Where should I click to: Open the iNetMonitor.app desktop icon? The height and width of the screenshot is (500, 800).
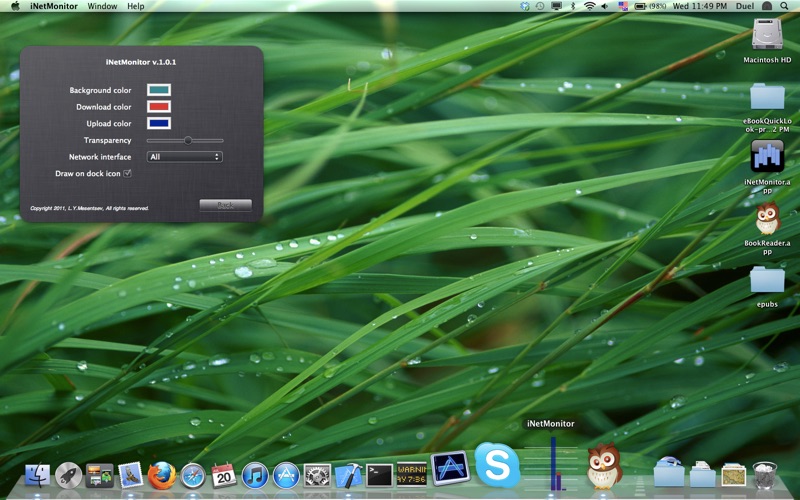pos(767,157)
